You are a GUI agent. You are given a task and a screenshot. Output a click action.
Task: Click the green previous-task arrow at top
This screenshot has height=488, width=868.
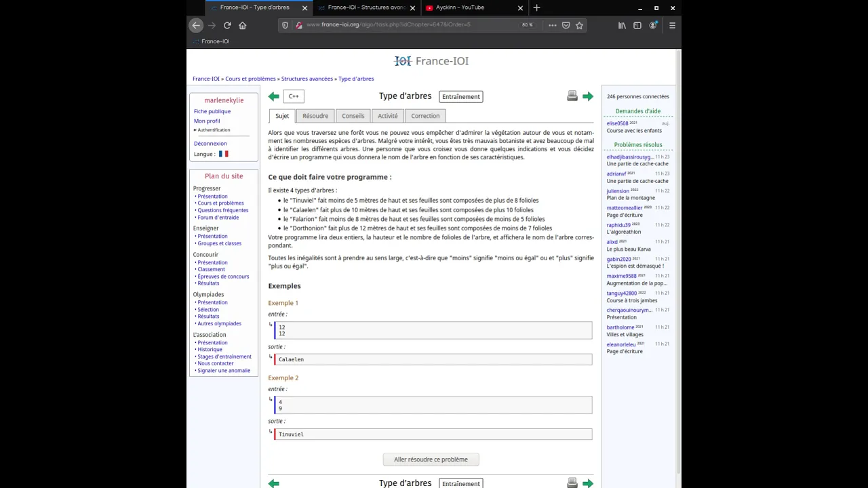pyautogui.click(x=273, y=96)
